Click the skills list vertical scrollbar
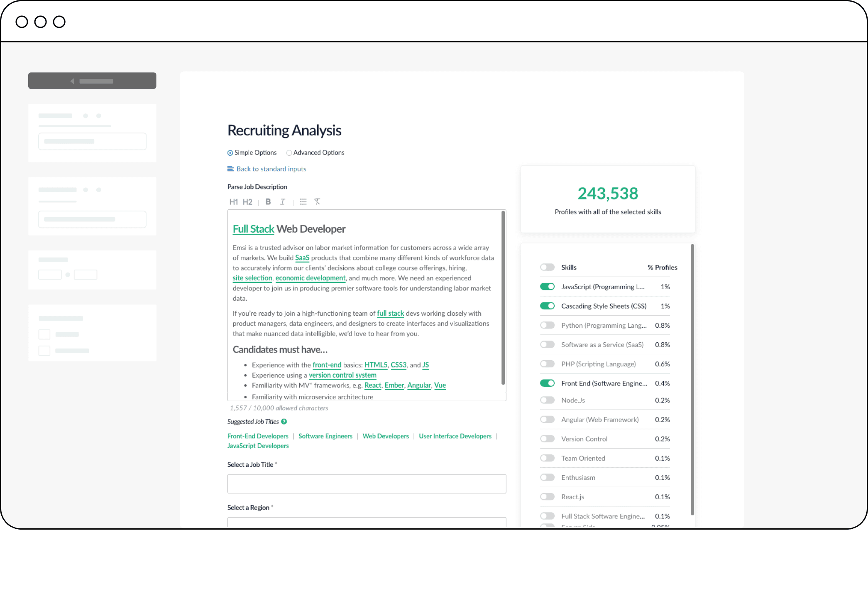 pos(692,380)
